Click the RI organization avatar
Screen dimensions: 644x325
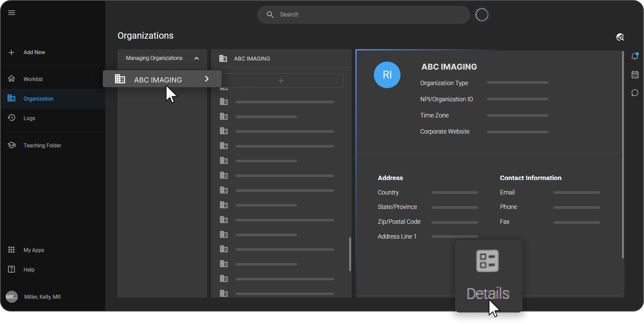click(387, 75)
